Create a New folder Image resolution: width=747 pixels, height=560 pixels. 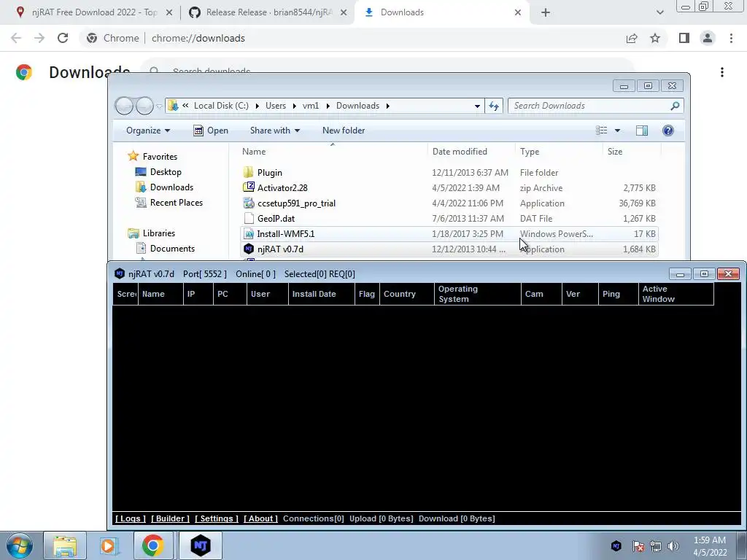point(344,131)
